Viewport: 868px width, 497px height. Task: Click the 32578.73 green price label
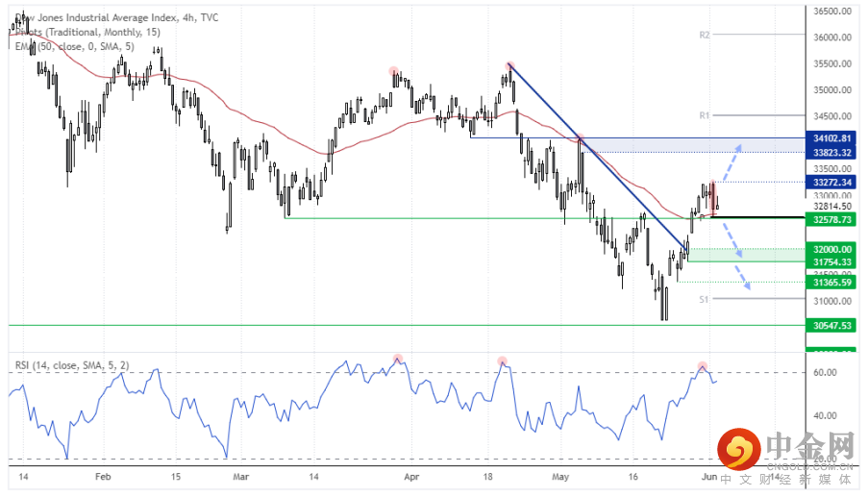[831, 220]
